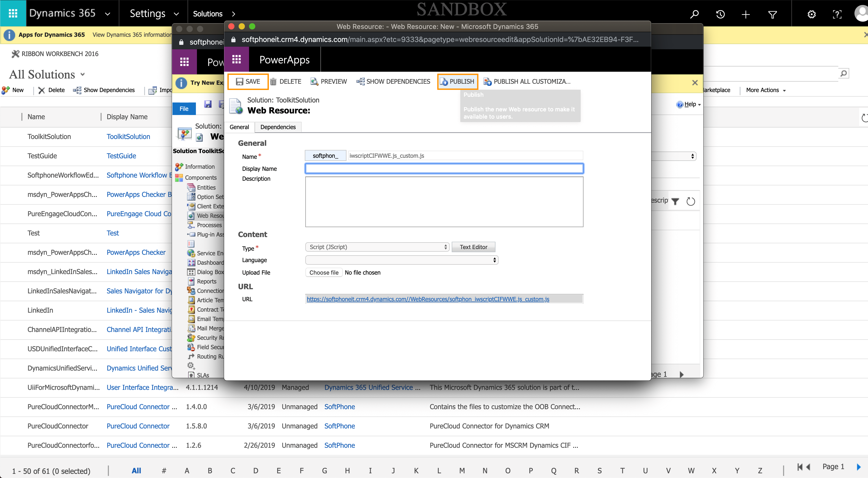Click the help question mark icon
This screenshot has width=868, height=478.
click(837, 14)
